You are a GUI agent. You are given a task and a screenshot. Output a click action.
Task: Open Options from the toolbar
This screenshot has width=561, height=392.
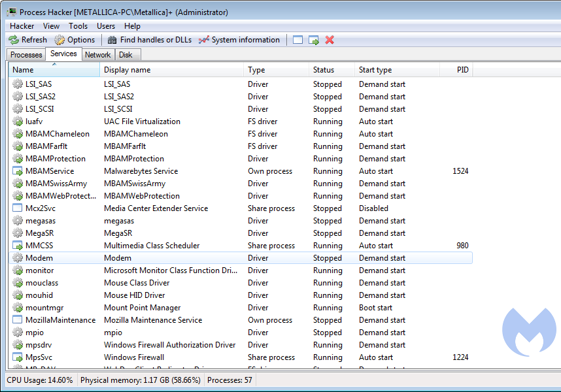click(x=75, y=40)
